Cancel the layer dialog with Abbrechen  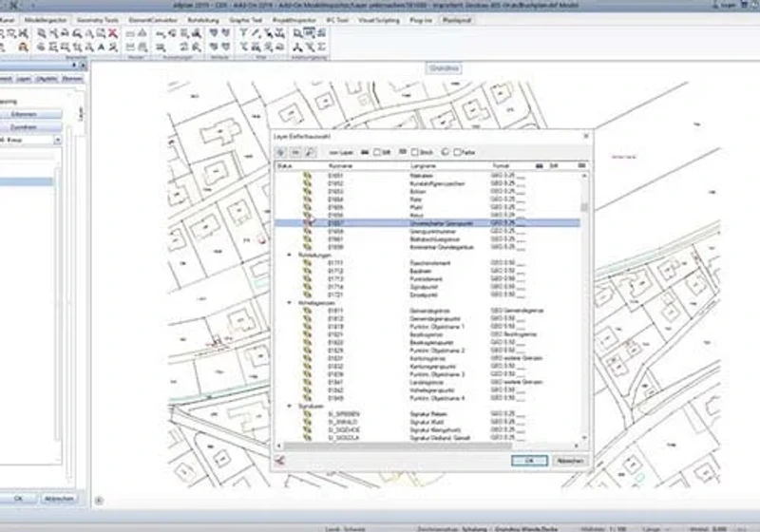pyautogui.click(x=570, y=461)
